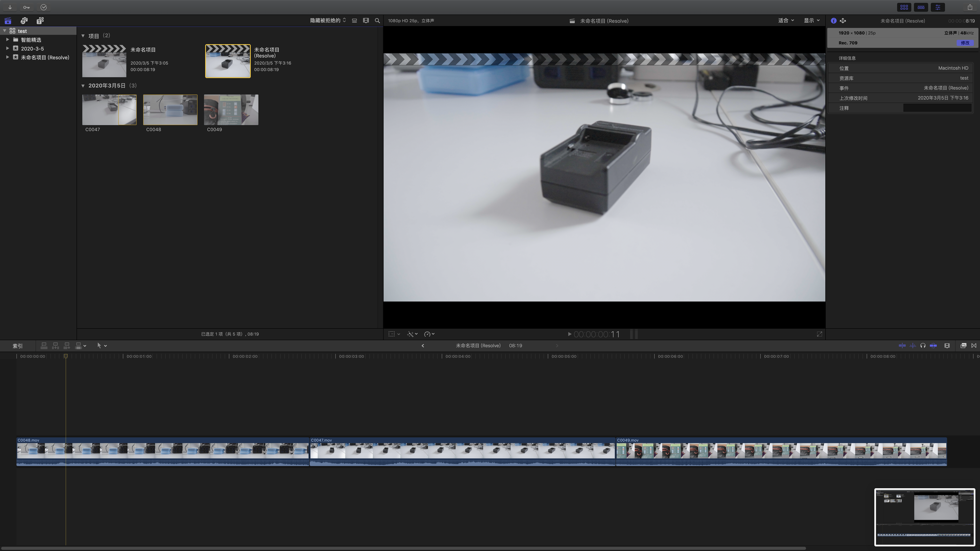Select the 未命名项目 project thumbnail
This screenshot has width=980, height=551.
click(104, 61)
